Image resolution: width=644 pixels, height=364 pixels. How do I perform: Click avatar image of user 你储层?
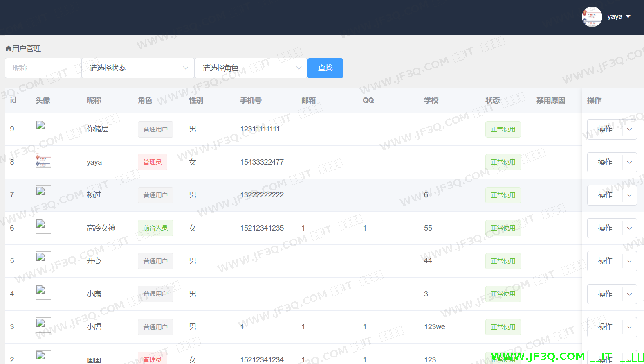43,127
